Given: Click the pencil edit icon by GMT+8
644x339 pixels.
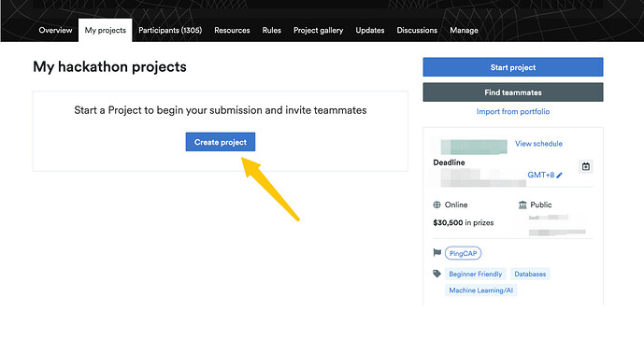Looking at the screenshot, I should [x=559, y=176].
